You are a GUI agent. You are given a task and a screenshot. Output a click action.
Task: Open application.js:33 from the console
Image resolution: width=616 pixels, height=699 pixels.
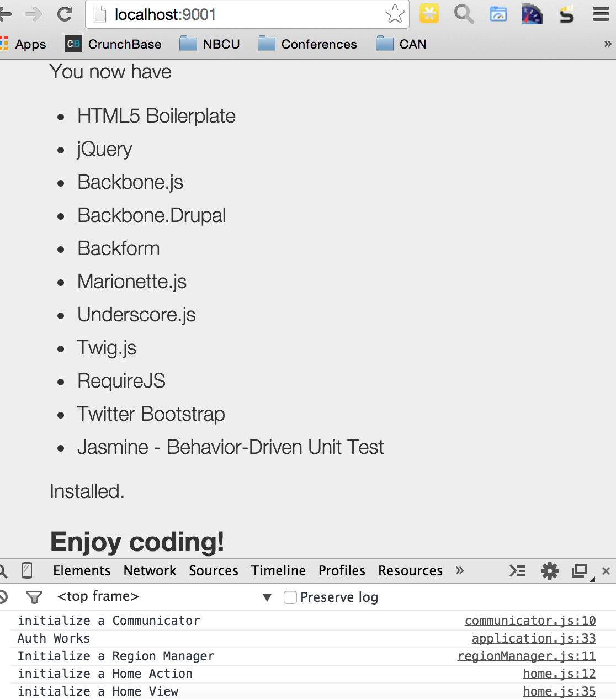click(x=533, y=638)
